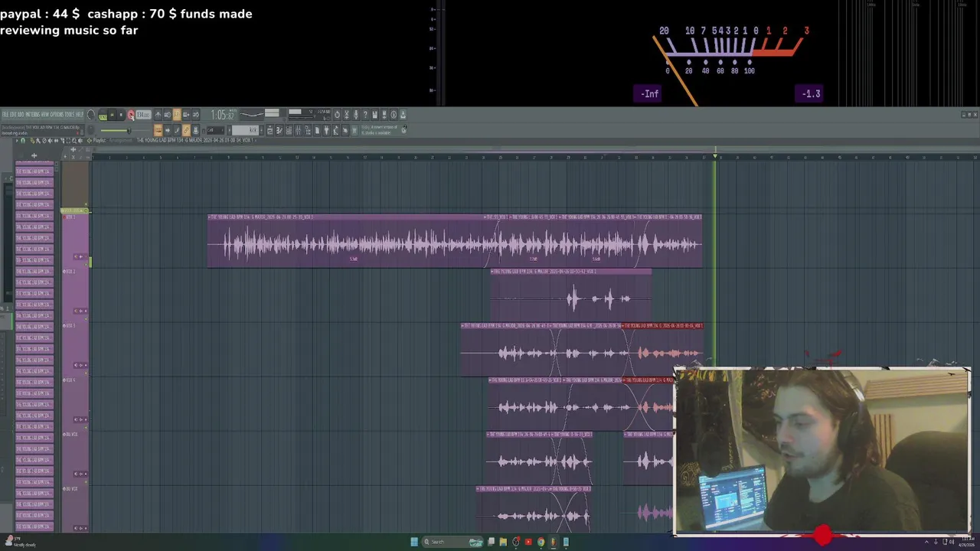Select the VOX 3 track header
Screen dimensions: 980x551
(75, 348)
